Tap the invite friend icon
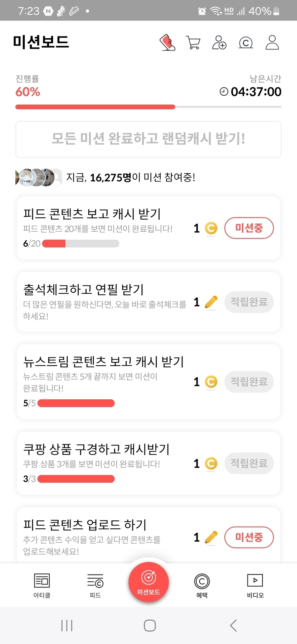 (x=219, y=43)
